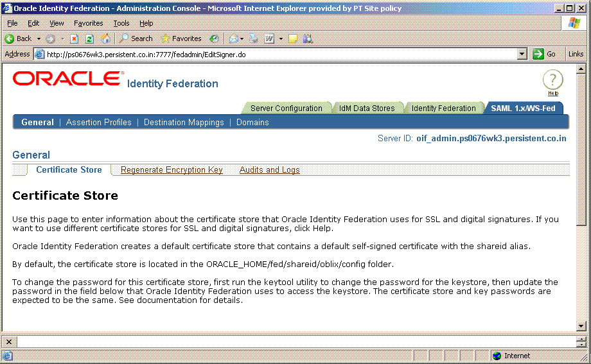Open Regenerate Encryption Key link
This screenshot has width=591, height=364.
click(x=172, y=170)
